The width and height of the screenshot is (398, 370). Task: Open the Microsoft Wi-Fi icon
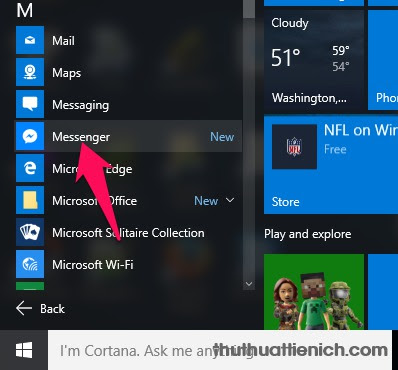coord(30,264)
